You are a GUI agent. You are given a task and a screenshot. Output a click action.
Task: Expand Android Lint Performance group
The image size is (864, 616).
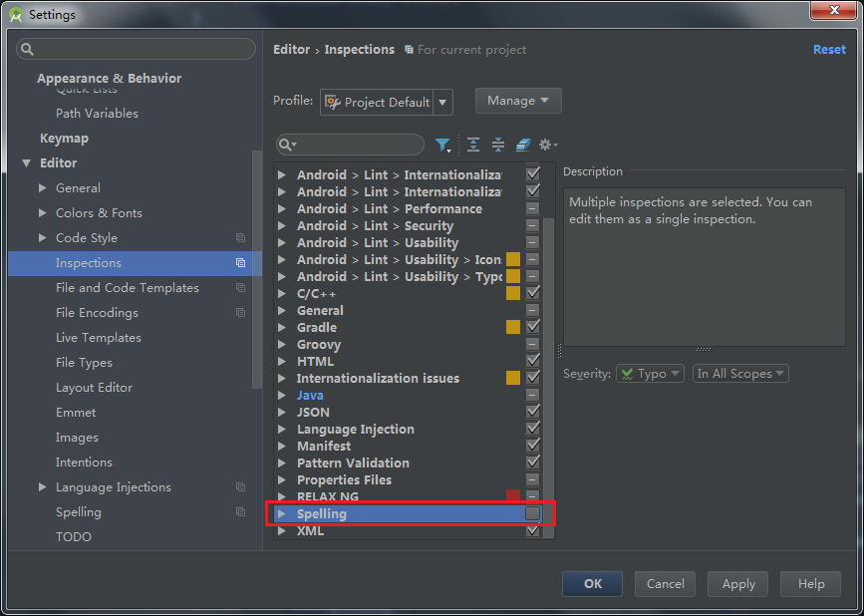point(282,209)
